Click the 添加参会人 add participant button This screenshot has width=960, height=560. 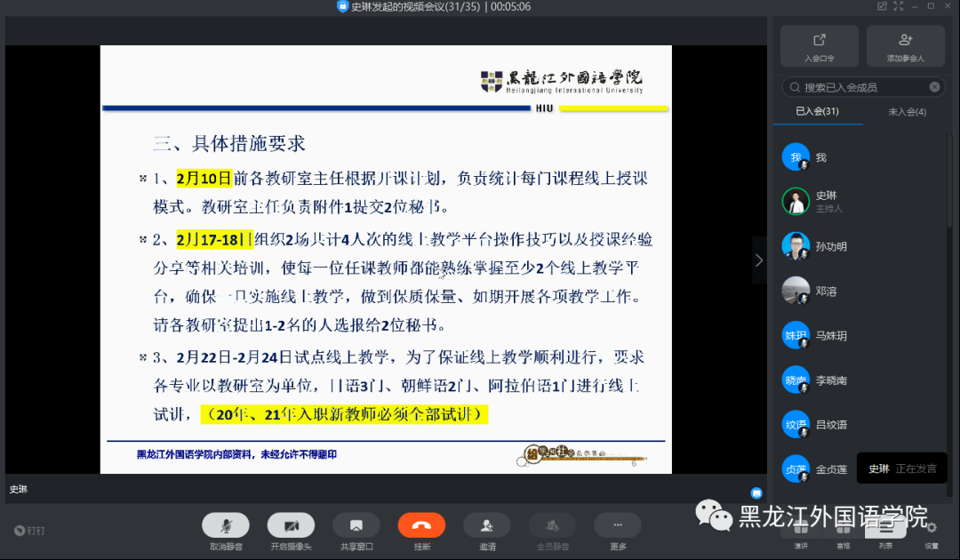coord(906,46)
